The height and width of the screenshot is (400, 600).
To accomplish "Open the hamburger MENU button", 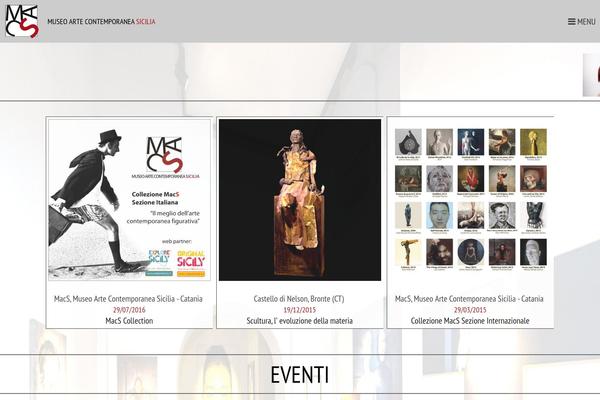I will [x=582, y=22].
